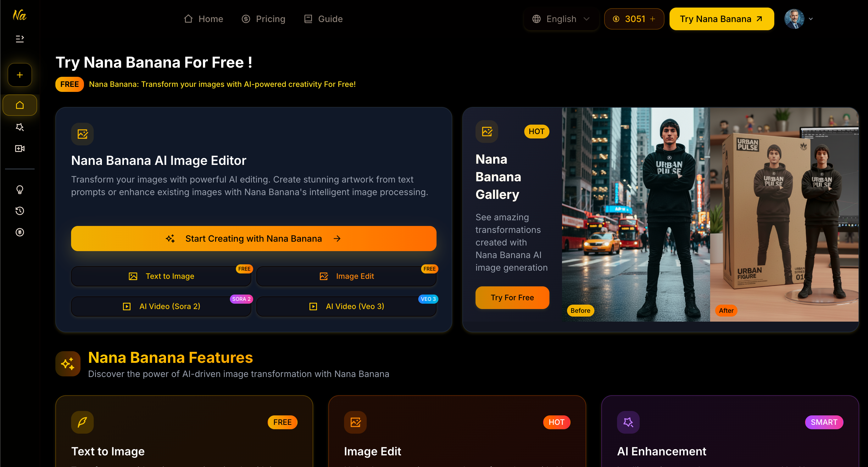
Task: Switch to the After view of the transformation
Action: pyautogui.click(x=726, y=310)
